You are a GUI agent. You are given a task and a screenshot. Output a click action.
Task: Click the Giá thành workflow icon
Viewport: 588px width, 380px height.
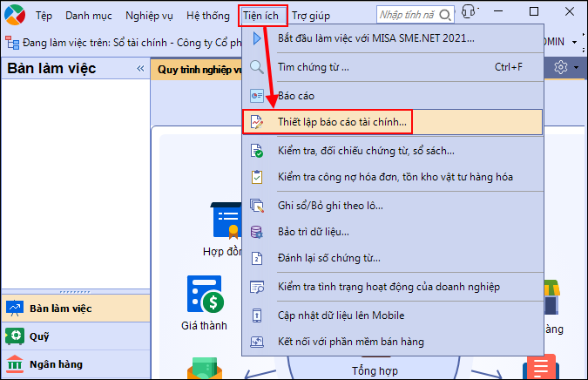[x=204, y=295]
